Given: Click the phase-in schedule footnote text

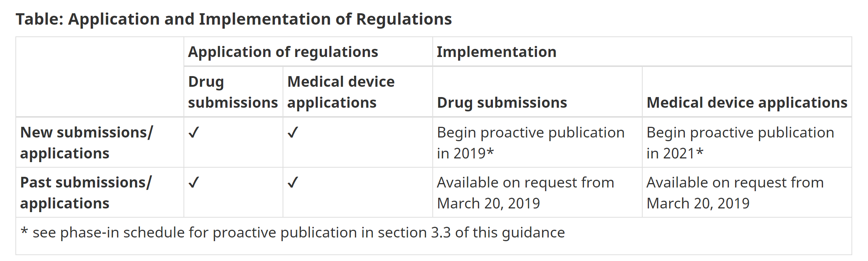Looking at the screenshot, I should 298,233.
